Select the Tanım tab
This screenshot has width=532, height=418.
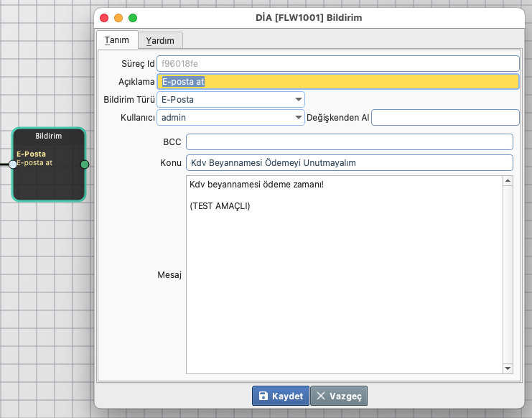coord(116,40)
